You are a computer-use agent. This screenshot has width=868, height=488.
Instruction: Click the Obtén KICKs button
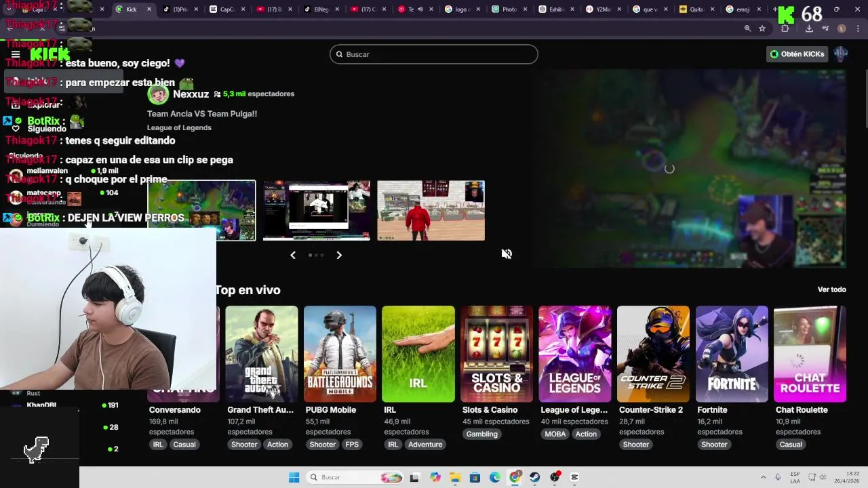pos(797,54)
